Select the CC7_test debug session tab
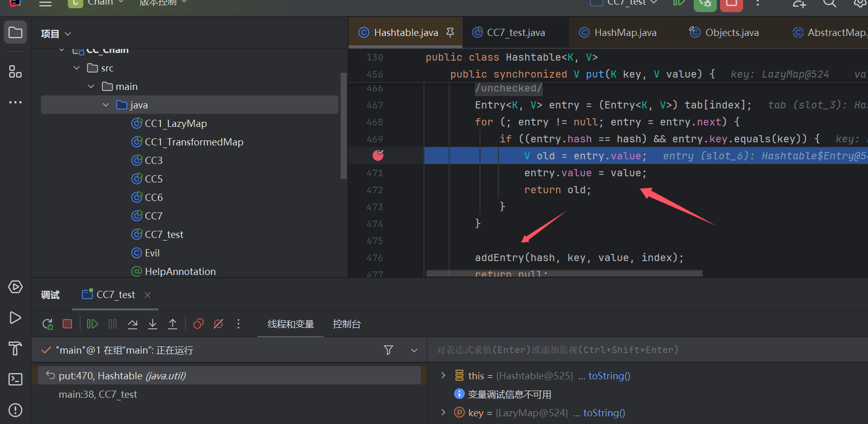Viewport: 868px width, 424px height. tap(116, 294)
